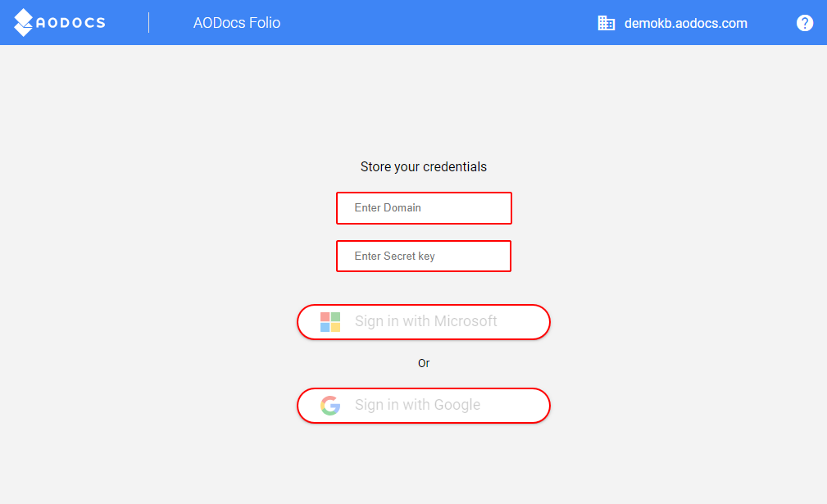This screenshot has width=827, height=504.
Task: Click the AODocs Folio title
Action: coord(237,23)
